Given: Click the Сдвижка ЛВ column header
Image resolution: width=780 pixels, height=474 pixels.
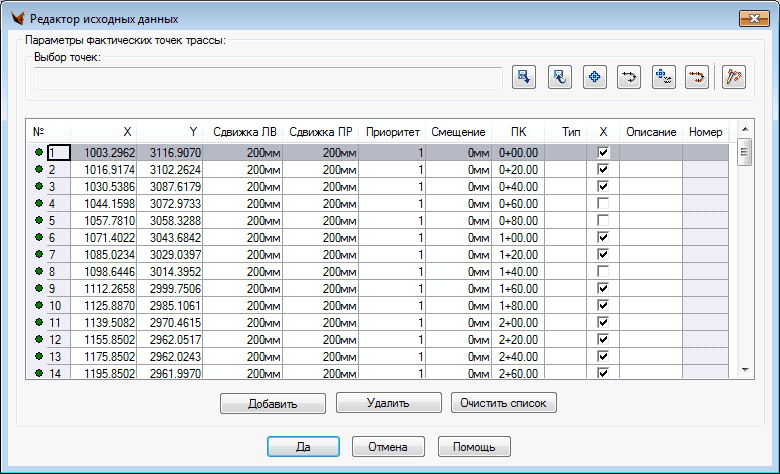Looking at the screenshot, I should click(246, 132).
